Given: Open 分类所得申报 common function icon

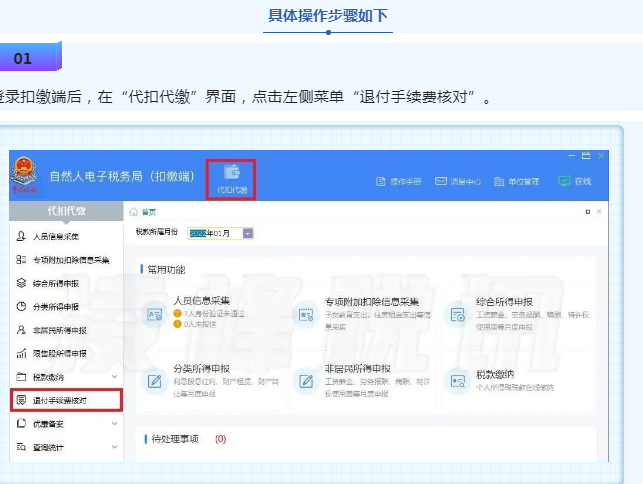Looking at the screenshot, I should [x=155, y=381].
